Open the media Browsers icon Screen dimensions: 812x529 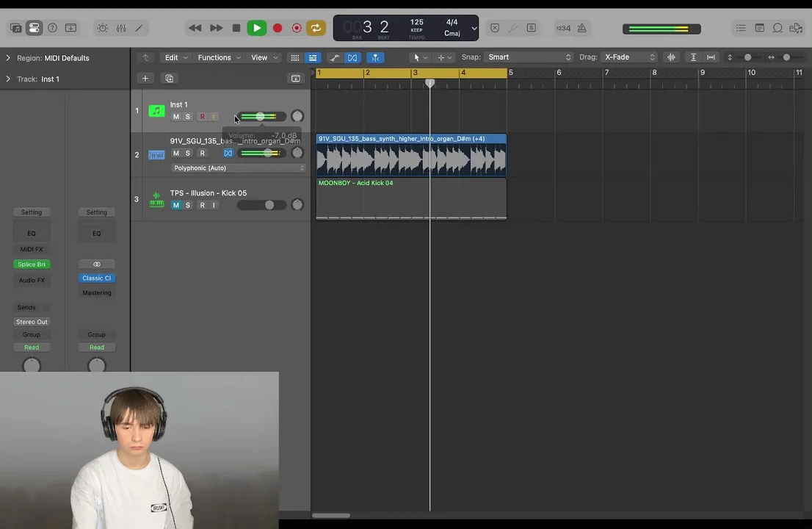coord(796,28)
